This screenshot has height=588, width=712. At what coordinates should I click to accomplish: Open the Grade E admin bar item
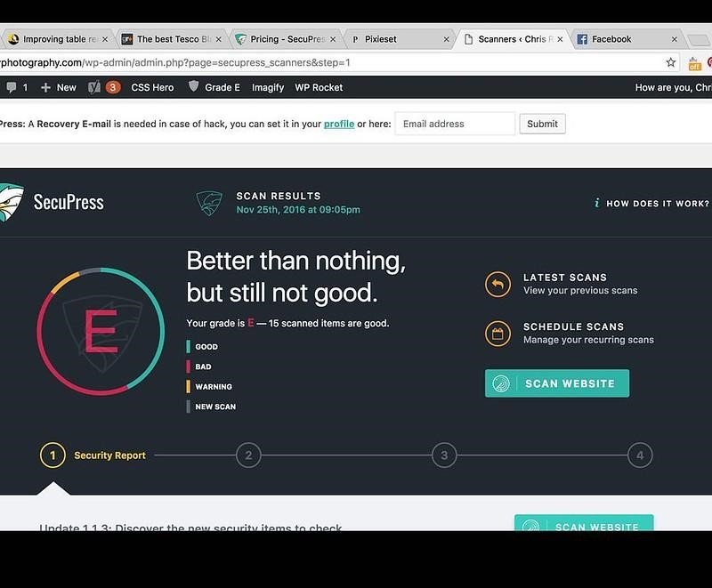pos(222,87)
